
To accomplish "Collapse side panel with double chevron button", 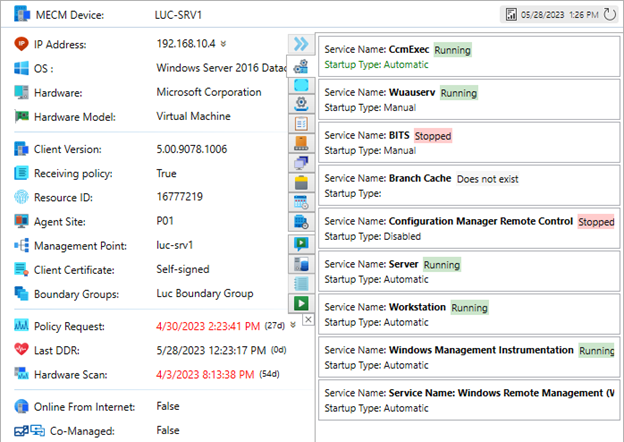I will pyautogui.click(x=301, y=44).
